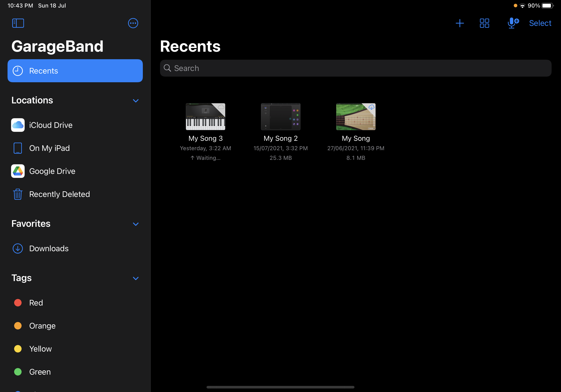Click the clock icon in Recents row
The width and height of the screenshot is (561, 392).
point(18,71)
